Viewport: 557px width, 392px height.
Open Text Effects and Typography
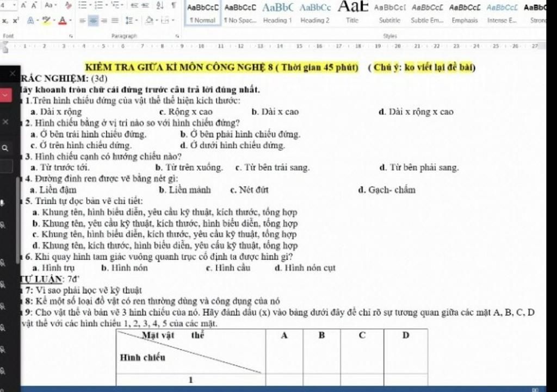[x=31, y=20]
